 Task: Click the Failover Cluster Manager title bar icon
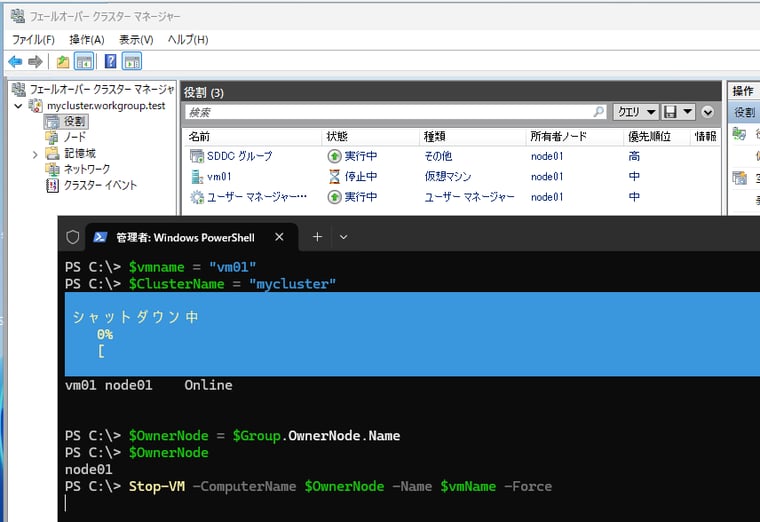click(18, 16)
